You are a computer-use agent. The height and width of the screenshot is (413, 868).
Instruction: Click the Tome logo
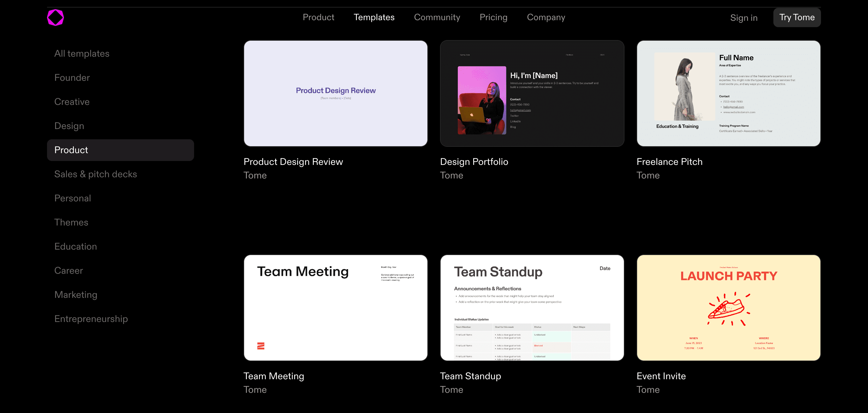55,17
